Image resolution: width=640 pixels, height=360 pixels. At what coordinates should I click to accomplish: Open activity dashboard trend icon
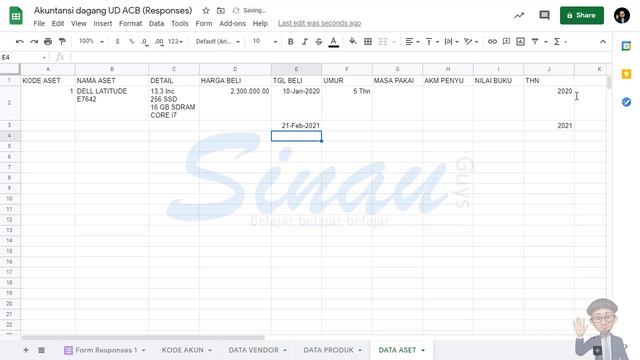[519, 16]
